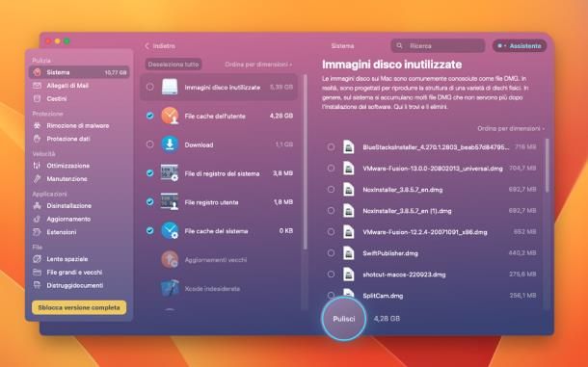Open Rimozione di malware section
The width and height of the screenshot is (588, 367).
tap(79, 125)
